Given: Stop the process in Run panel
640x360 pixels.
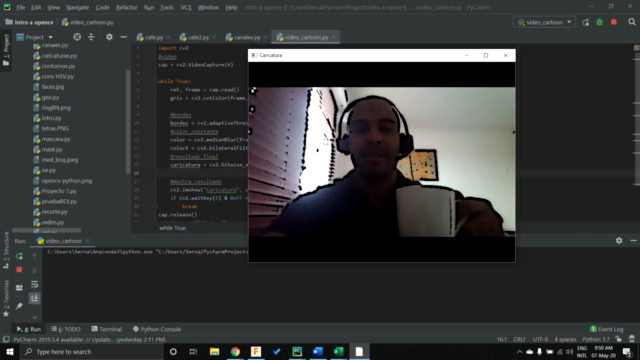Looking at the screenshot, I should (x=19, y=270).
